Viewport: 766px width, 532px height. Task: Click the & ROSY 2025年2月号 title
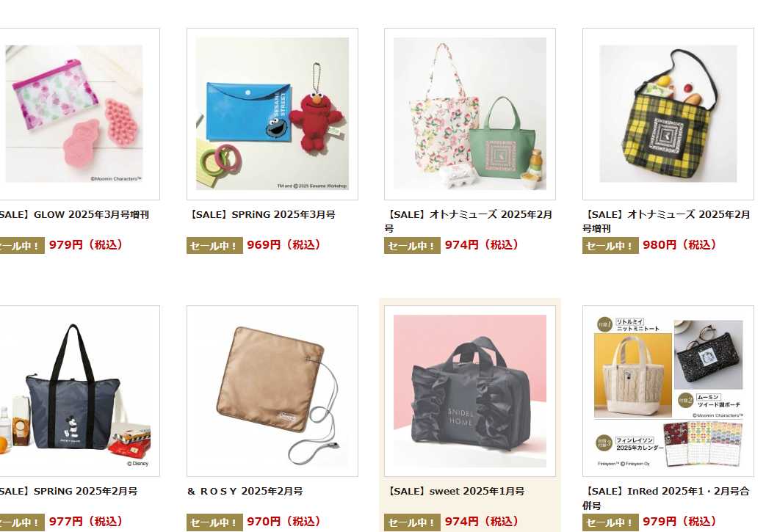point(245,491)
